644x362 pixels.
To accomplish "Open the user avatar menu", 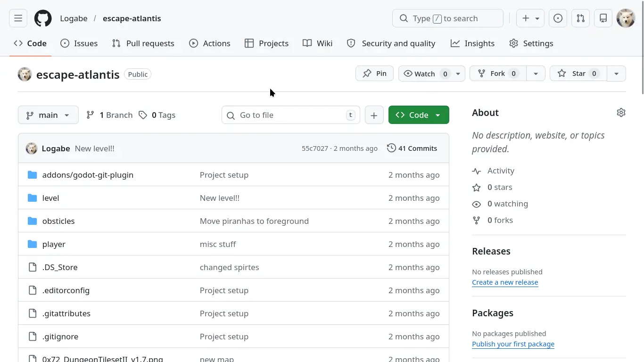I will click(x=626, y=18).
